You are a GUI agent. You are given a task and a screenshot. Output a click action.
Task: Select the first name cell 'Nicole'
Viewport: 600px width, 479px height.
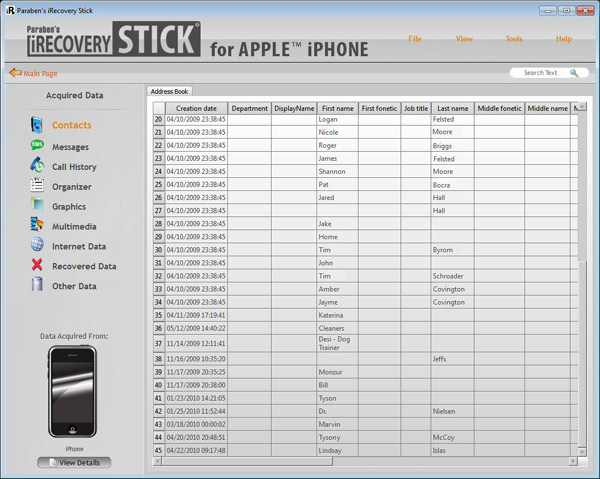coord(337,132)
